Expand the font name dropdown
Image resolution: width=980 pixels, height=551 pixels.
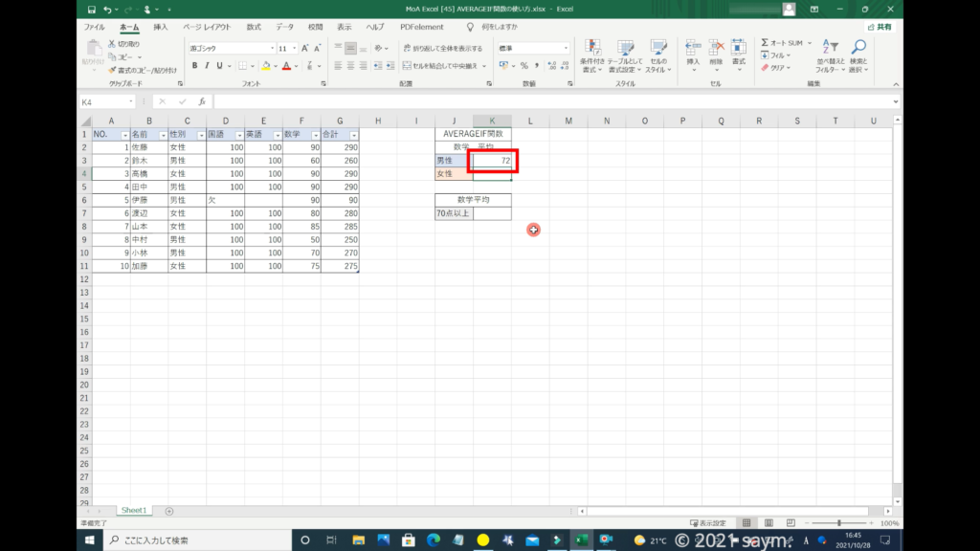271,48
